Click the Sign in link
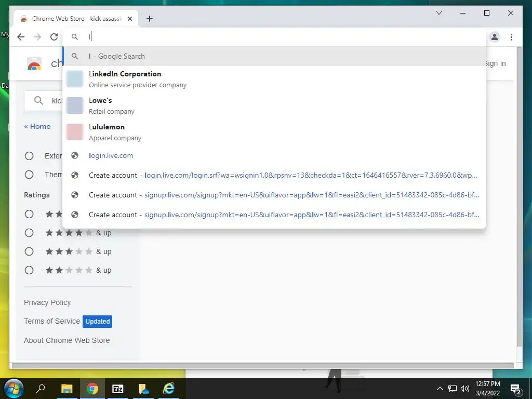532x399 pixels. [496, 63]
